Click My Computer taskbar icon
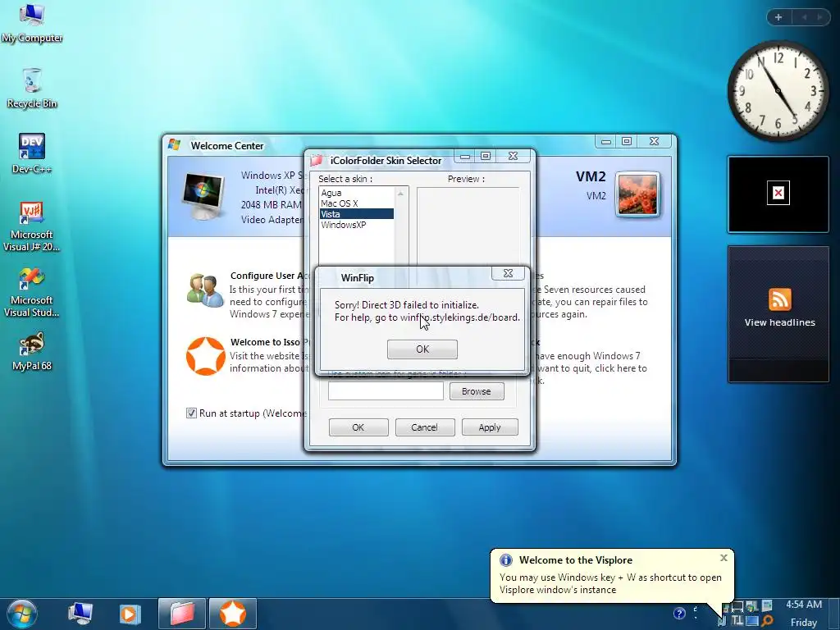This screenshot has width=840, height=630. pos(80,614)
